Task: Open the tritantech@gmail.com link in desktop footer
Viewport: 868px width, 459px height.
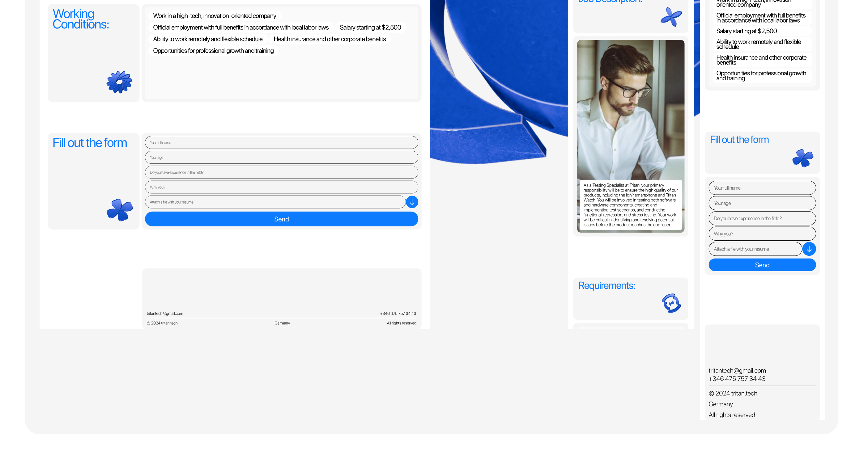Action: click(165, 314)
